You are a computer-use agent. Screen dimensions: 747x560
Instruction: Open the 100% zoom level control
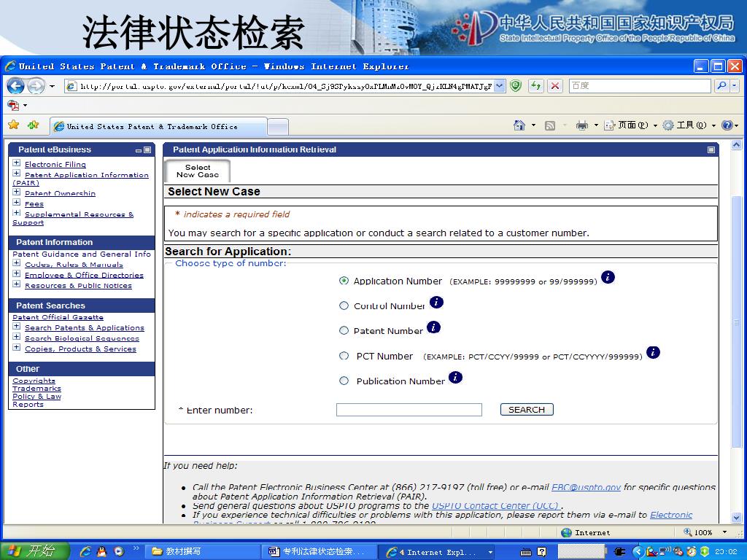point(705,532)
